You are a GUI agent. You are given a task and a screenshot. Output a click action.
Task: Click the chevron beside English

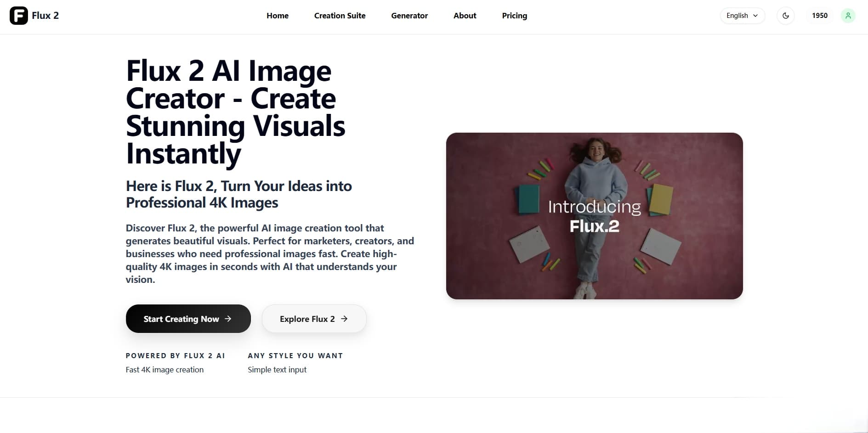tap(755, 16)
